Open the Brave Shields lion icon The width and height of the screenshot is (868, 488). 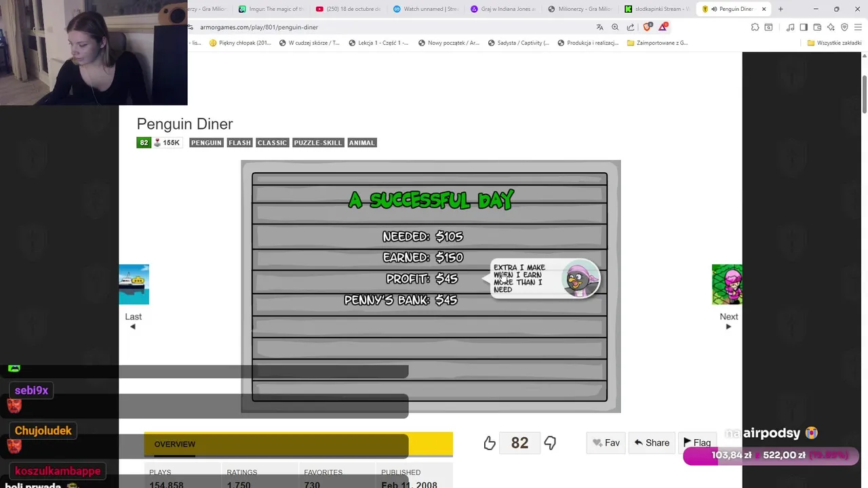pyautogui.click(x=647, y=27)
